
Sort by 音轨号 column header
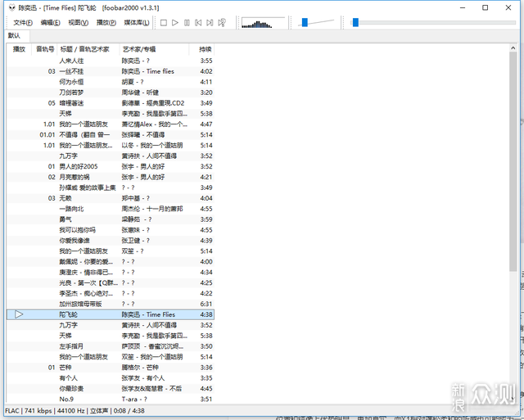coord(45,49)
